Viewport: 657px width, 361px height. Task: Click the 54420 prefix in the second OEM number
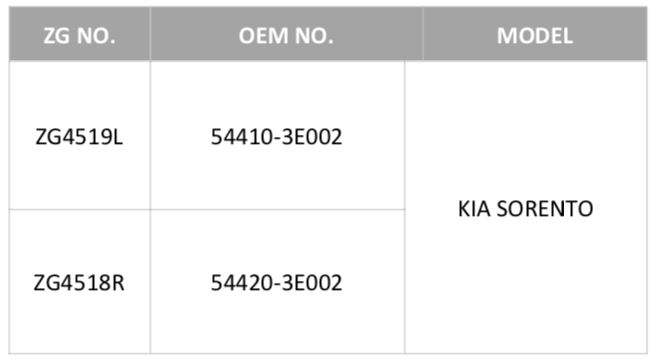[242, 283]
